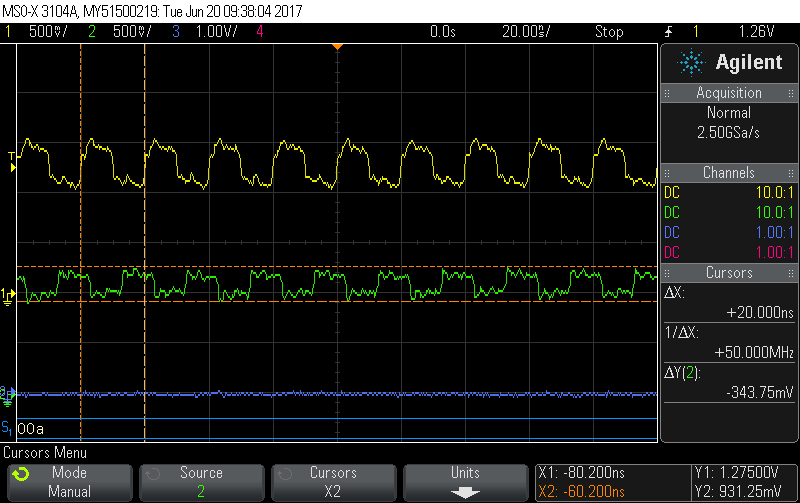Open the Units softkey dropdown arrow
The width and height of the screenshot is (800, 503).
click(465, 493)
